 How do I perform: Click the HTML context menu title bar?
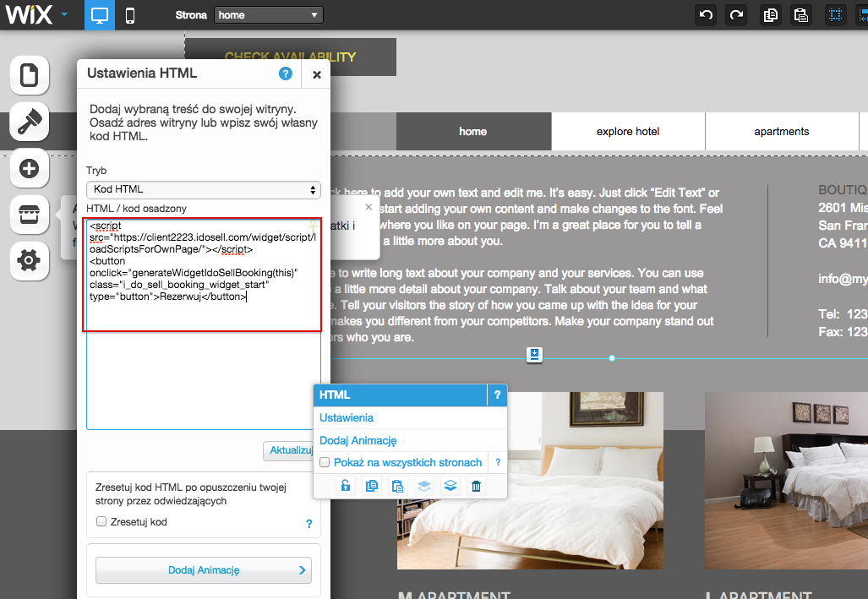(x=401, y=395)
